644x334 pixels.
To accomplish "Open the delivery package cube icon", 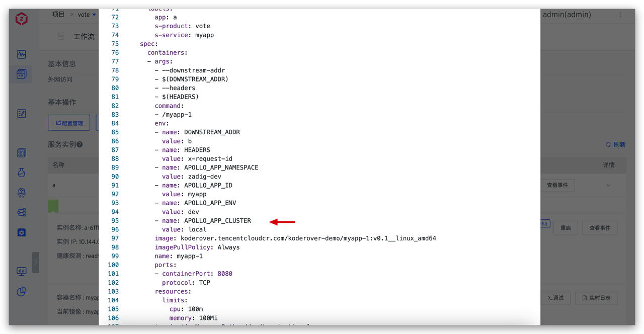I will click(21, 193).
